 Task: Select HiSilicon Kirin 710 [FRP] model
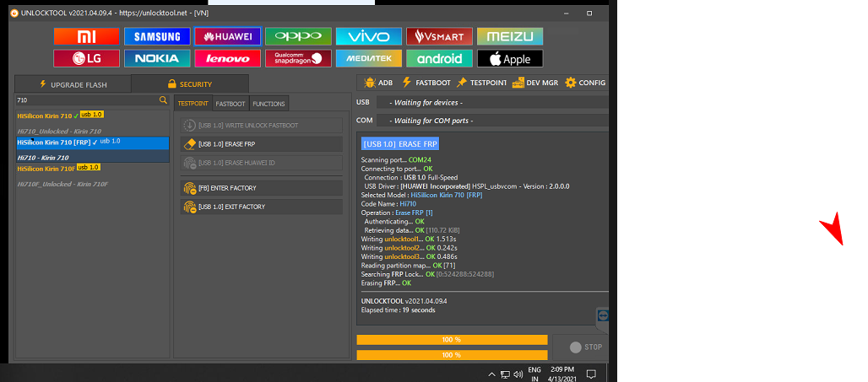click(92, 143)
